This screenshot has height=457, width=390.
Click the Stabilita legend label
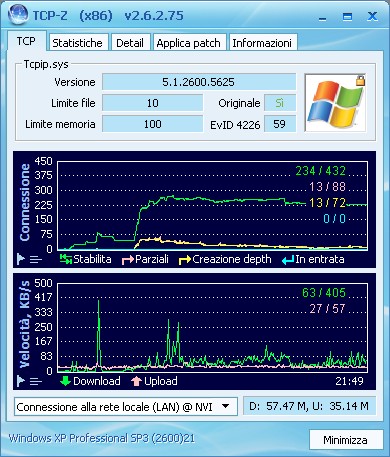point(92,259)
